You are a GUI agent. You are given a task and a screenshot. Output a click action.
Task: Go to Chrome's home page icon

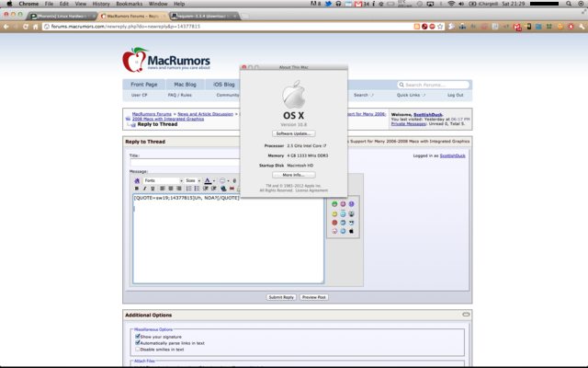pos(35,27)
